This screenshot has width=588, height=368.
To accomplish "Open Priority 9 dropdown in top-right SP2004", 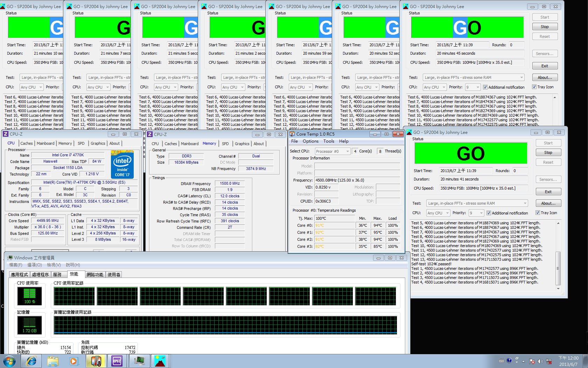I will point(472,87).
